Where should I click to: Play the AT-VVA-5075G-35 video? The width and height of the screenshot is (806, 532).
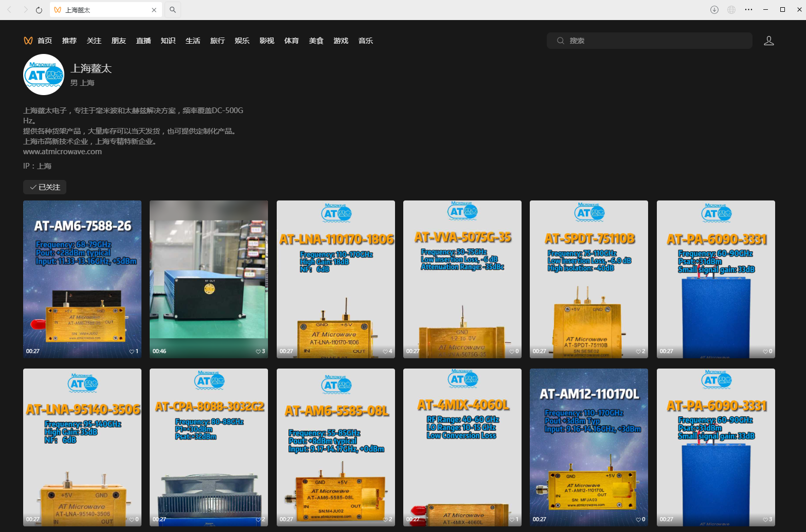[462, 279]
